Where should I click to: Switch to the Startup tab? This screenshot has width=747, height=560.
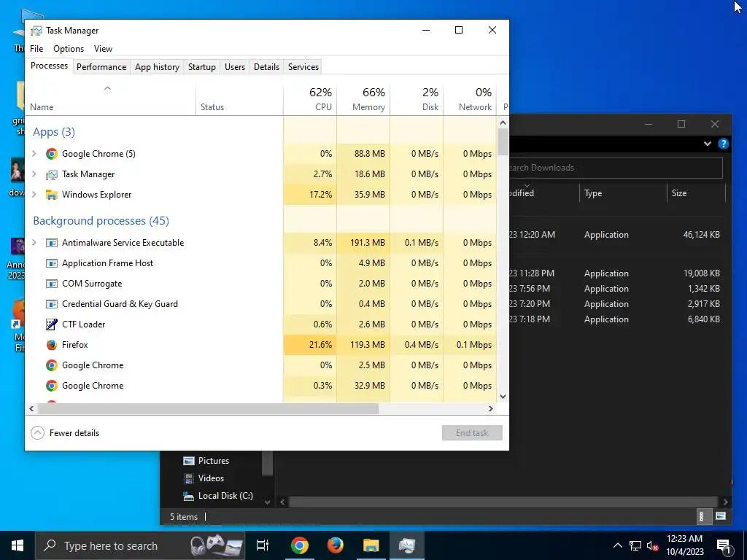[x=202, y=66]
